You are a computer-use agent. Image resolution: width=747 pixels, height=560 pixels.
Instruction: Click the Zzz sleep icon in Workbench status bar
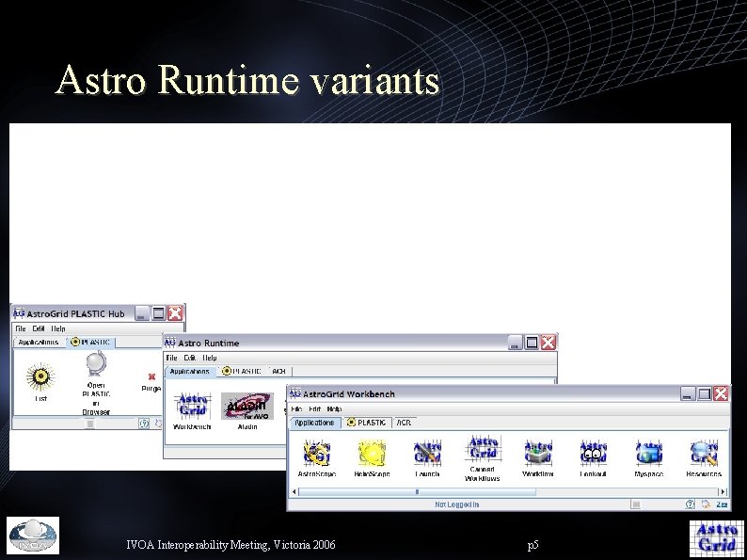tap(722, 504)
